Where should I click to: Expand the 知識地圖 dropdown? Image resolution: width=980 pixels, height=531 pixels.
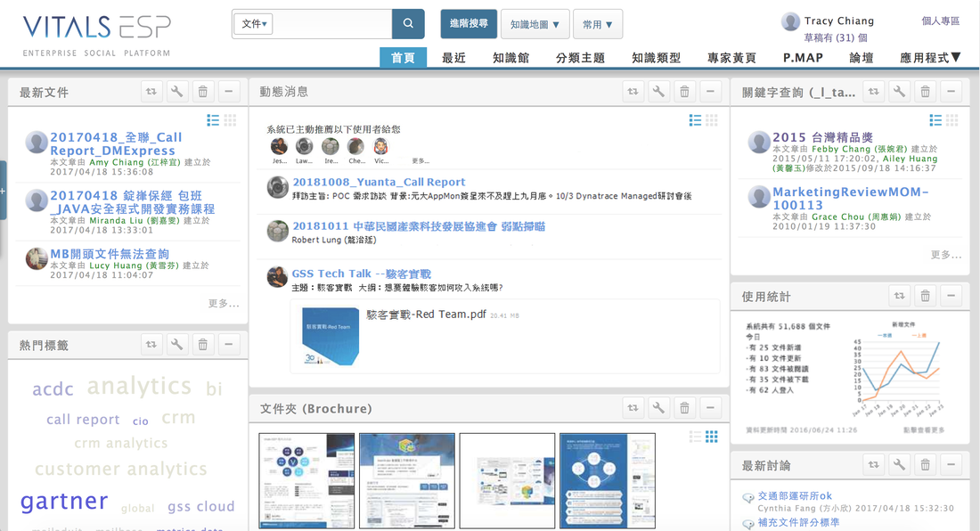click(x=535, y=24)
